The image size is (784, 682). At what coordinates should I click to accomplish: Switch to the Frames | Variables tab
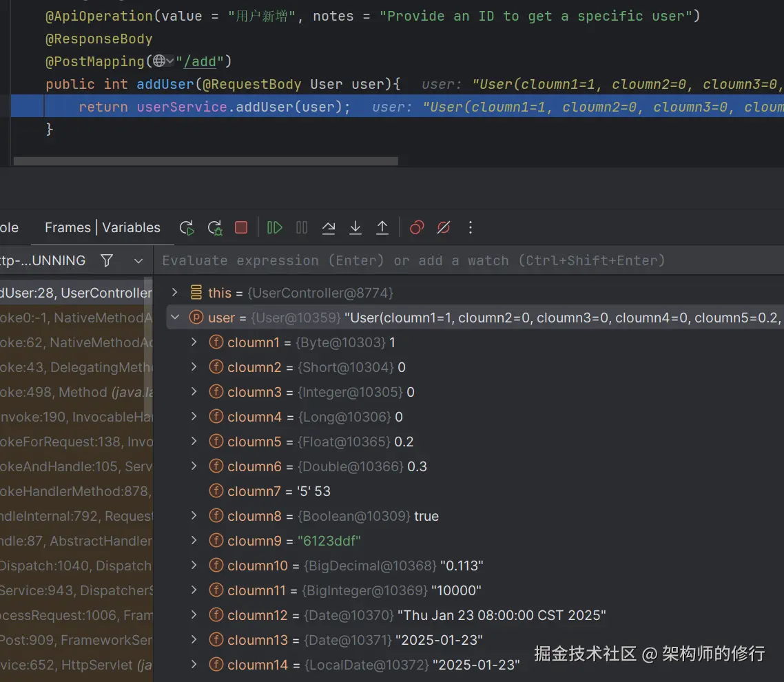pyautogui.click(x=103, y=227)
